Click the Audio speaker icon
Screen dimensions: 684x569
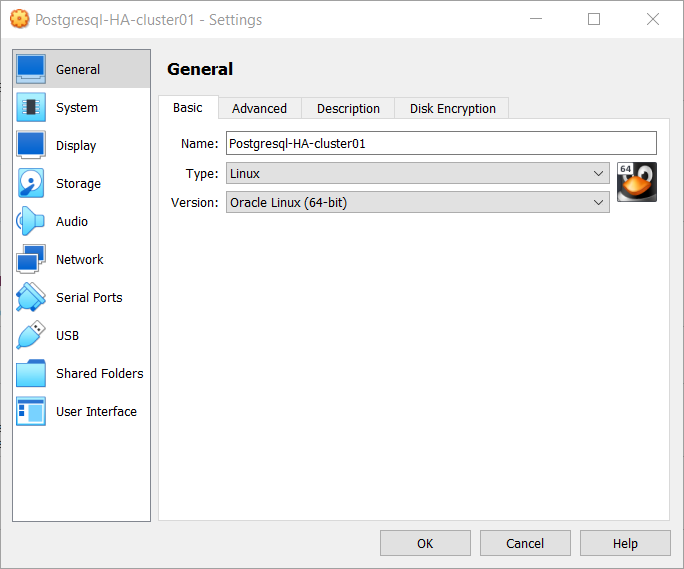click(31, 222)
